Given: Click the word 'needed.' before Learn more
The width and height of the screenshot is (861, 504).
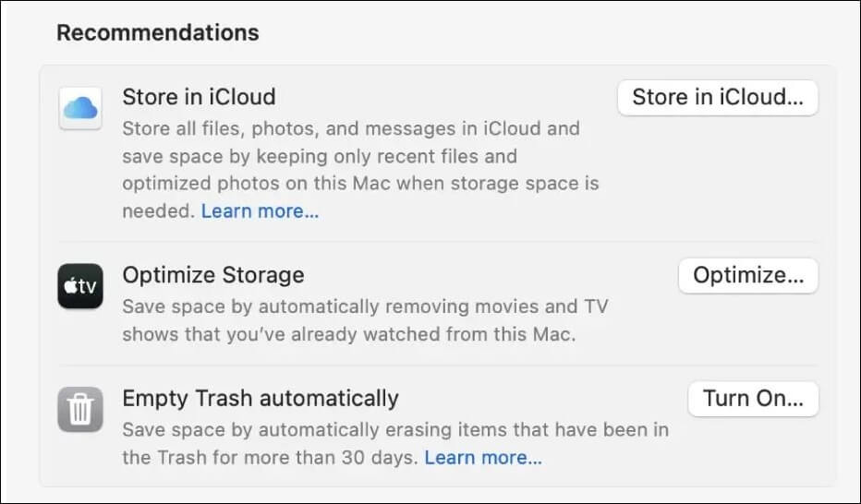Looking at the screenshot, I should (x=158, y=211).
